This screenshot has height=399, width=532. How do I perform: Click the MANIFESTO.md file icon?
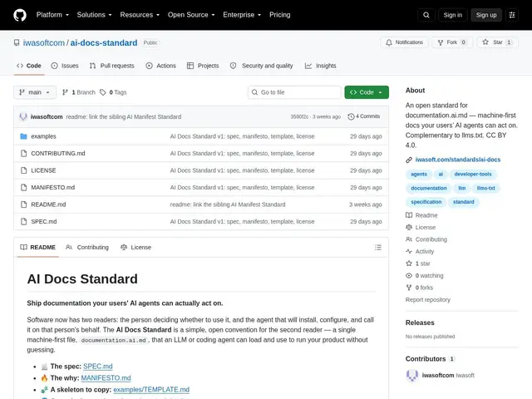[23, 187]
